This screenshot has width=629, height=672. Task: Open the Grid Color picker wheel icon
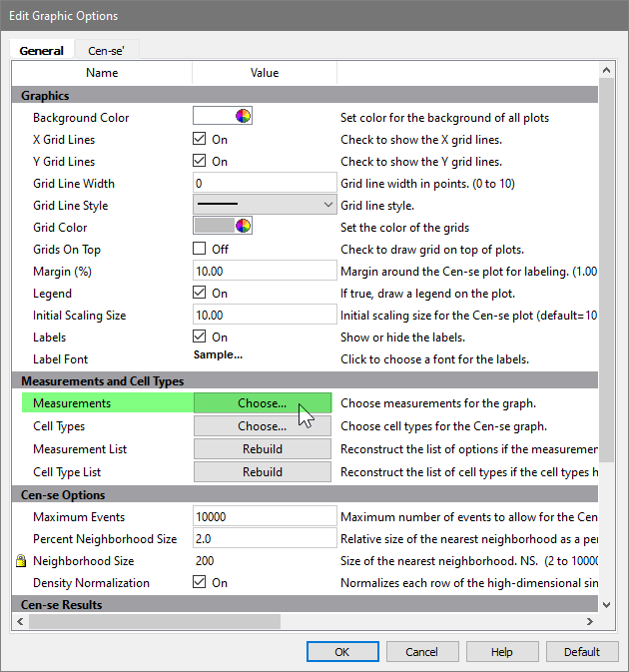pos(243,227)
